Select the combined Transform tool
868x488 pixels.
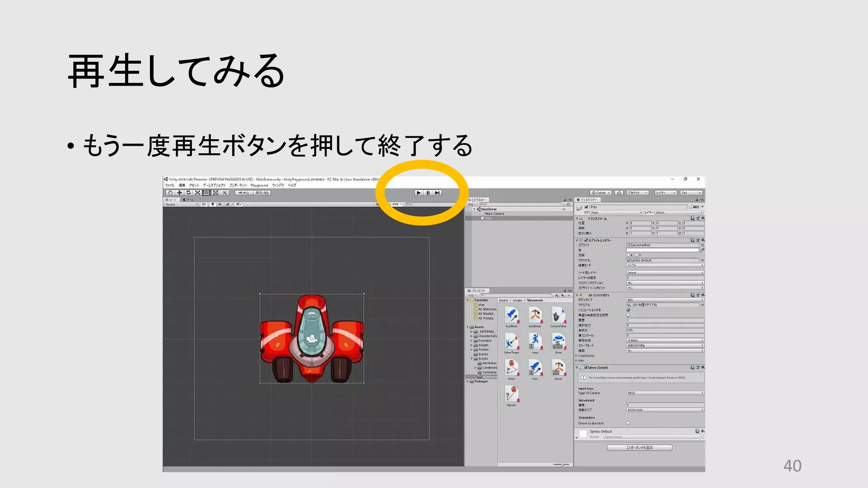(215, 193)
